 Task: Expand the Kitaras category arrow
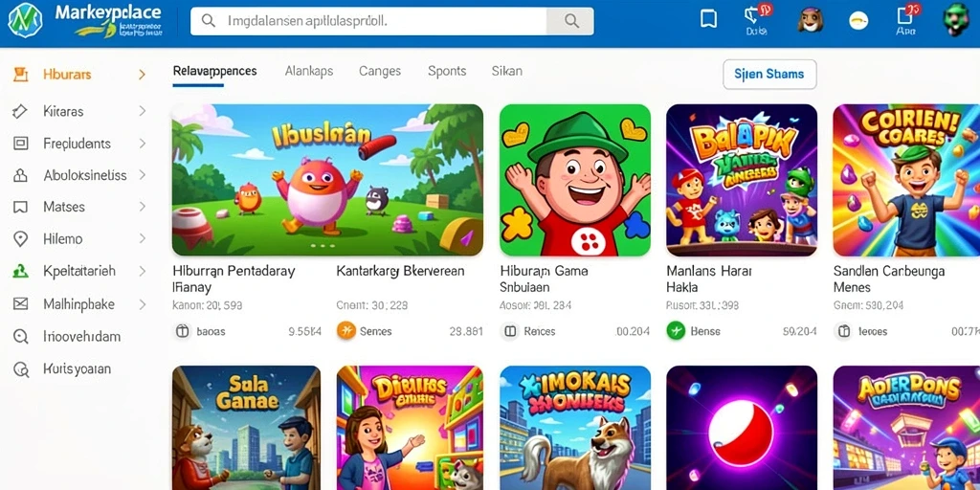coord(142,111)
